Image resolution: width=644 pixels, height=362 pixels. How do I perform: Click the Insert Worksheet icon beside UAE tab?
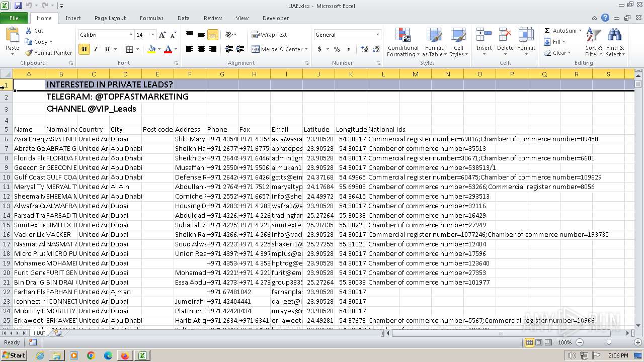58,333
